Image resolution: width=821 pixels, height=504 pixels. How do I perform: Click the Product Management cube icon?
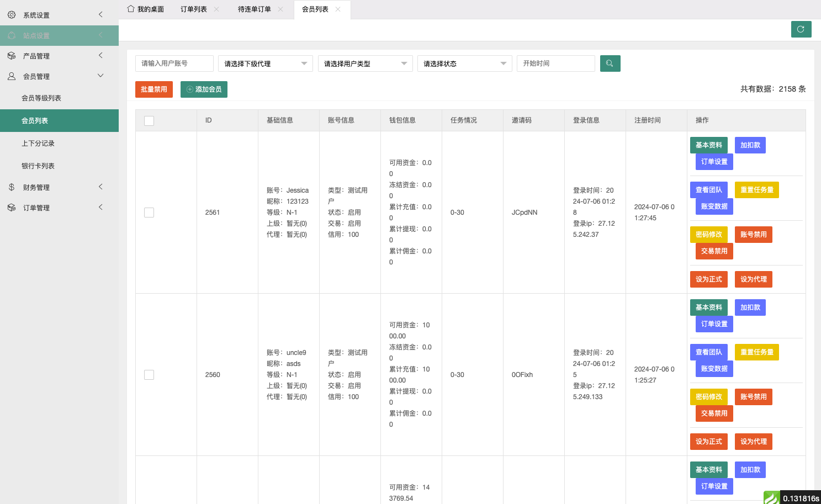tap(12, 56)
